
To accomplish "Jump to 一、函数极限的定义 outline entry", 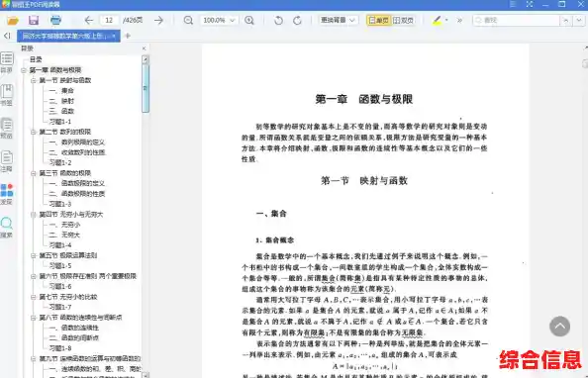I will click(77, 183).
